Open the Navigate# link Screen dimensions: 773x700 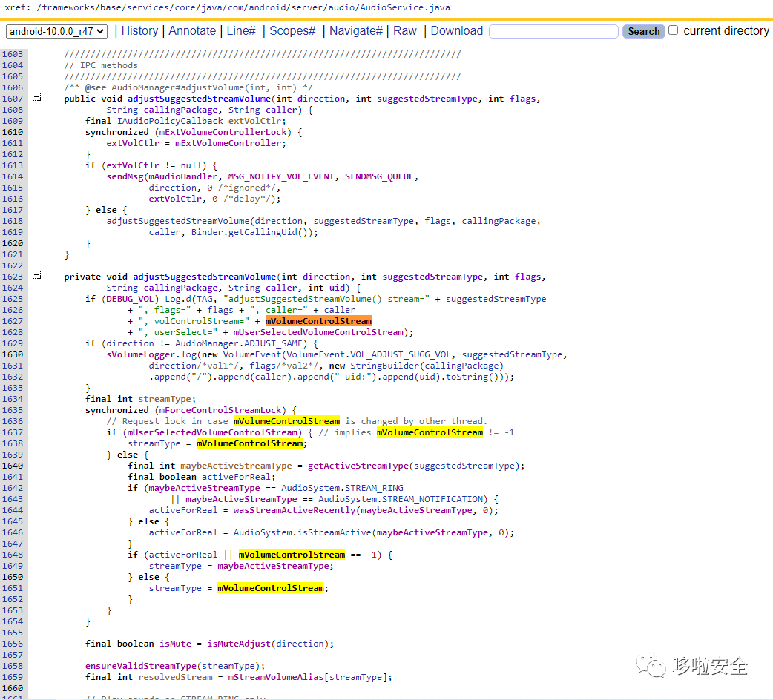pos(356,31)
